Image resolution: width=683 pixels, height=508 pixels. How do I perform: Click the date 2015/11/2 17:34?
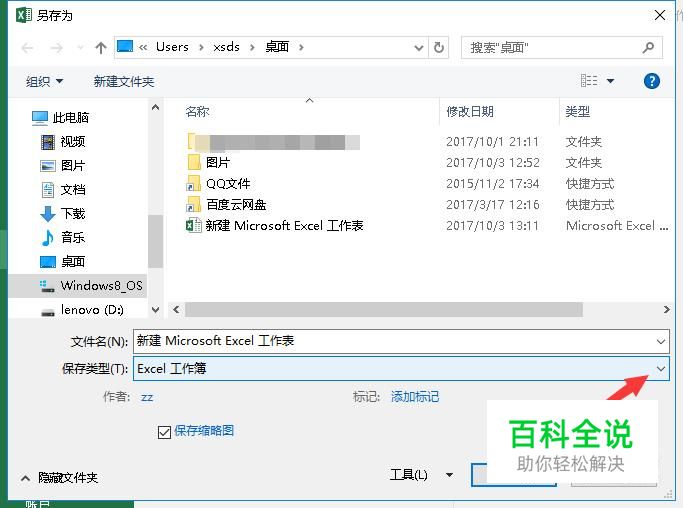(492, 183)
